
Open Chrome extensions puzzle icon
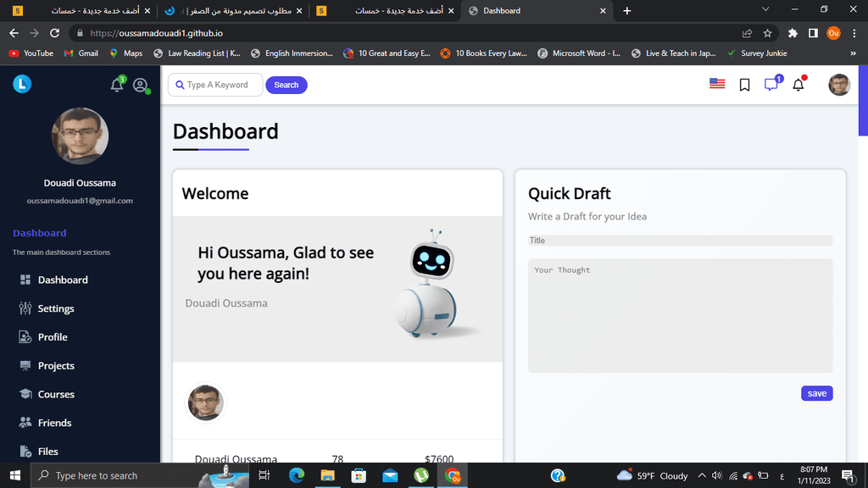(x=793, y=33)
